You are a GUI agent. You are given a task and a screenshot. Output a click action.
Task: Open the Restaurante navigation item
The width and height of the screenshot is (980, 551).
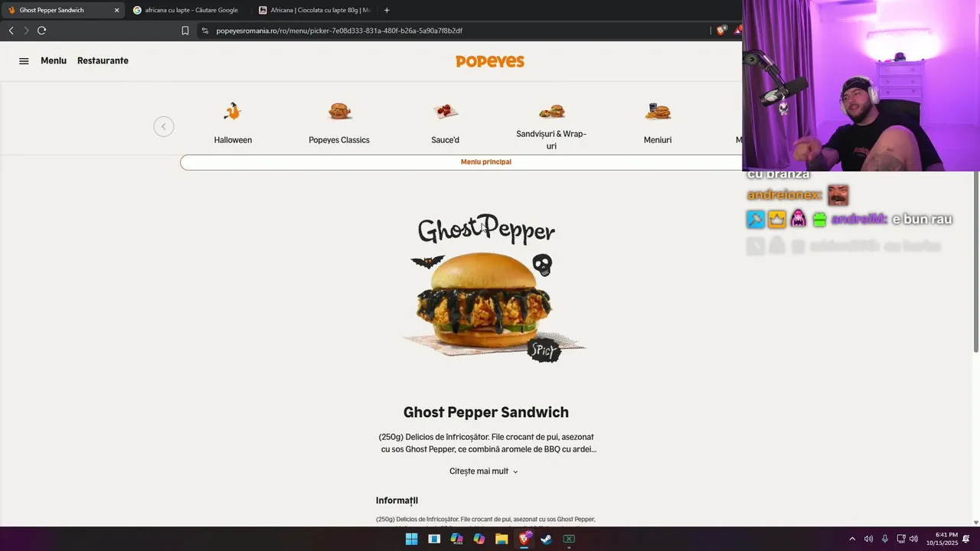click(103, 60)
